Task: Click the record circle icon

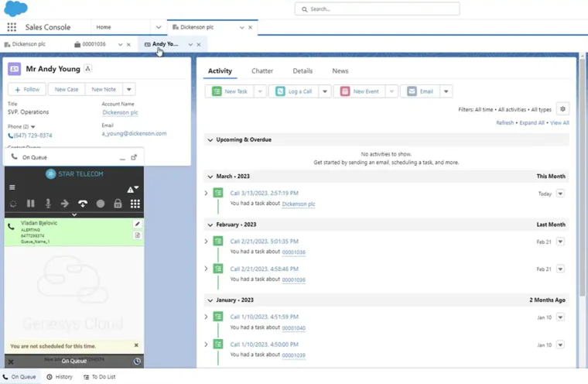Action: [x=100, y=204]
